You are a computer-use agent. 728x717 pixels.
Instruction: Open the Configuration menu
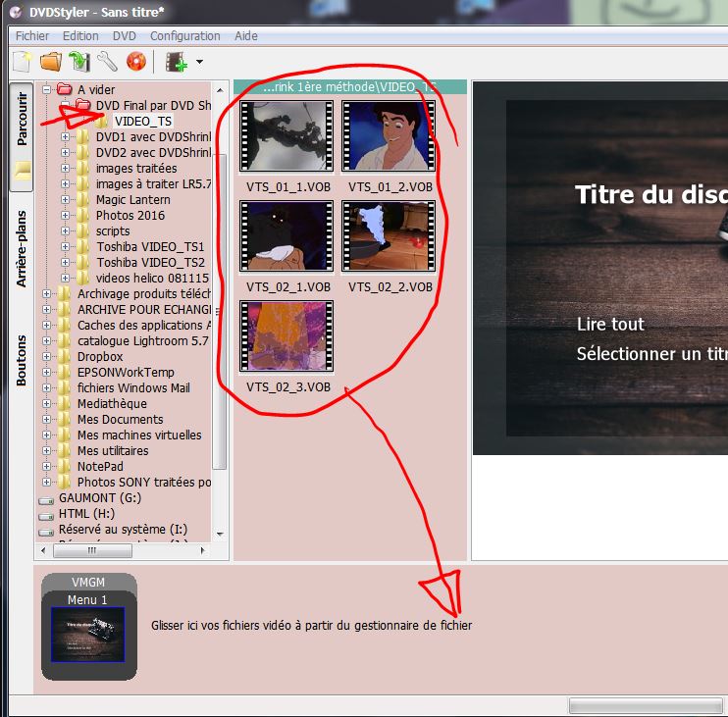(x=184, y=35)
